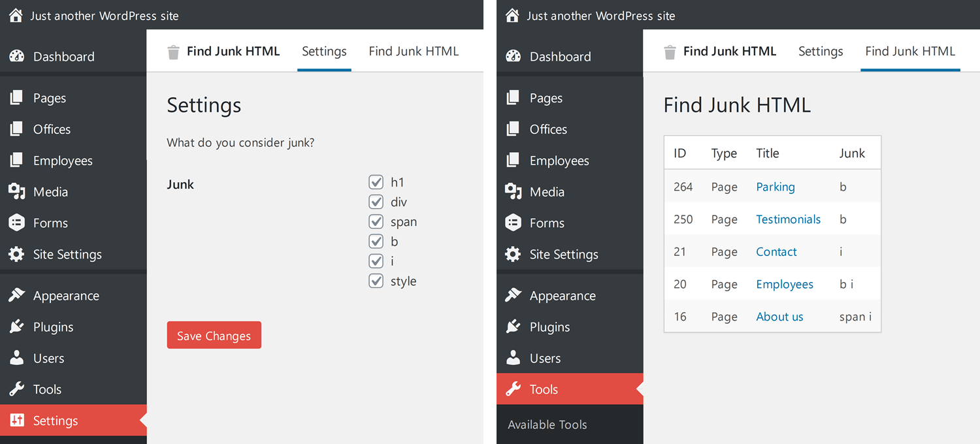The image size is (980, 444).
Task: Click ID cell 250
Action: pyautogui.click(x=683, y=219)
